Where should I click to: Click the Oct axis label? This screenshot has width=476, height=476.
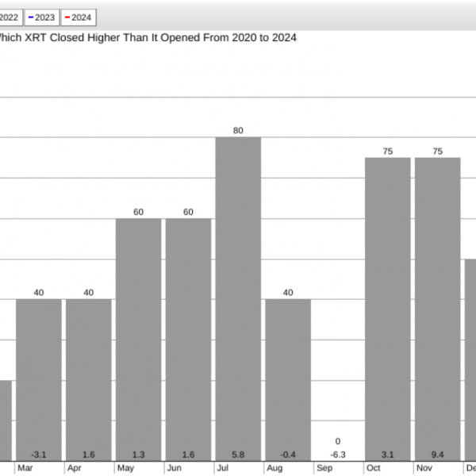[x=374, y=468]
